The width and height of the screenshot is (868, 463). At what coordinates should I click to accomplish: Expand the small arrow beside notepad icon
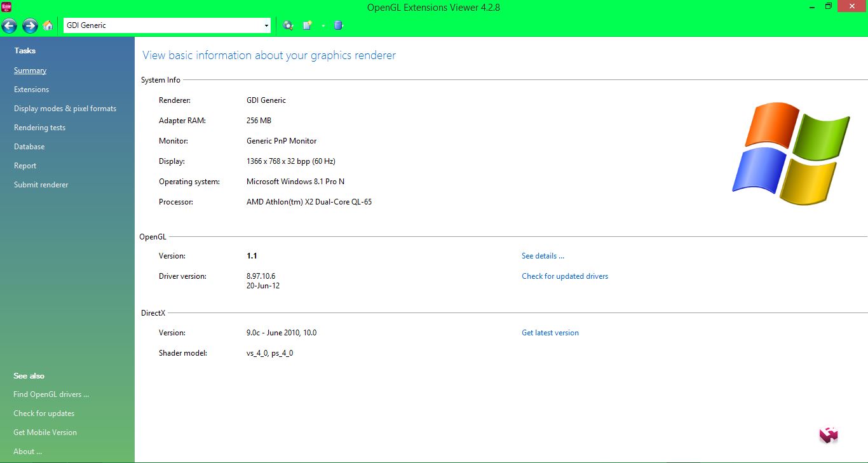[x=323, y=26]
